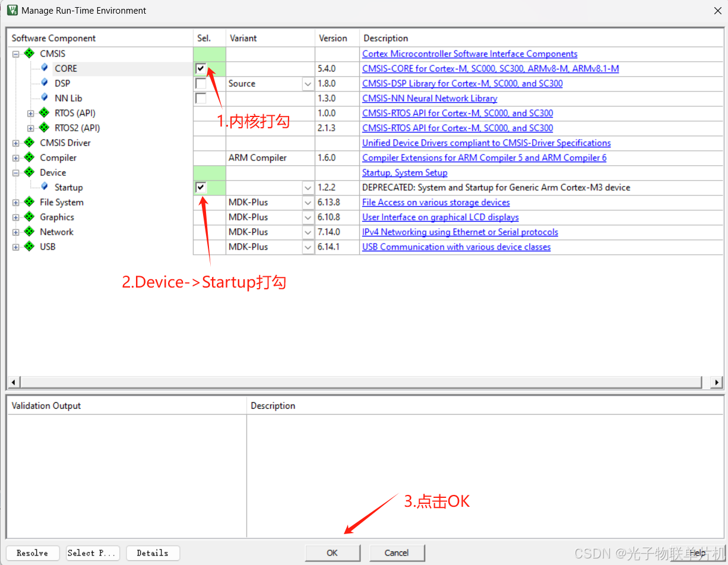The image size is (728, 565).
Task: Click the RTOS (API) green icon
Action: click(x=44, y=113)
